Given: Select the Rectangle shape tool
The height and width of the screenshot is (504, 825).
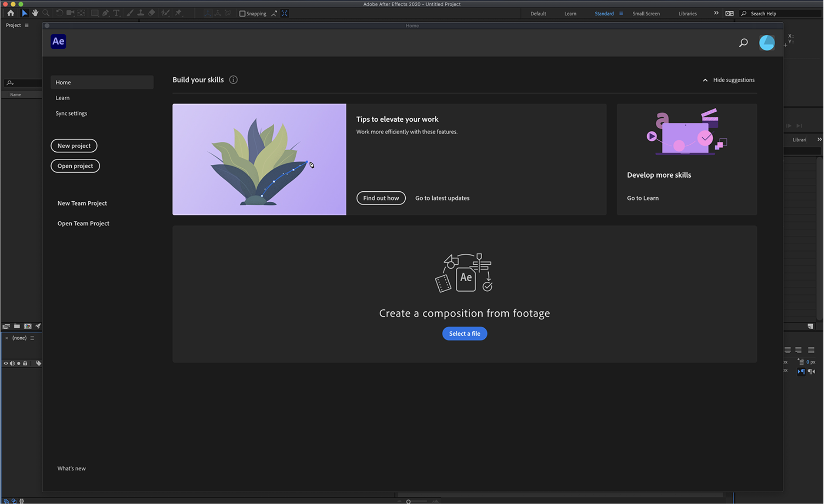Looking at the screenshot, I should tap(95, 13).
